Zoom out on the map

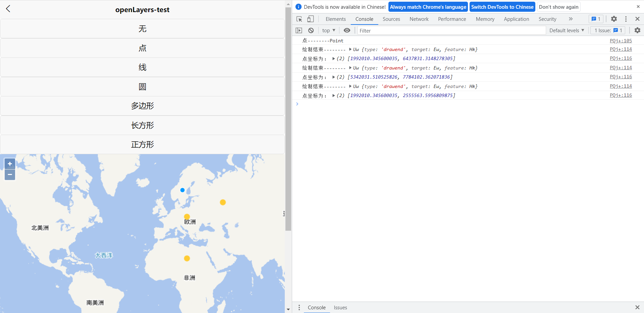pyautogui.click(x=10, y=175)
